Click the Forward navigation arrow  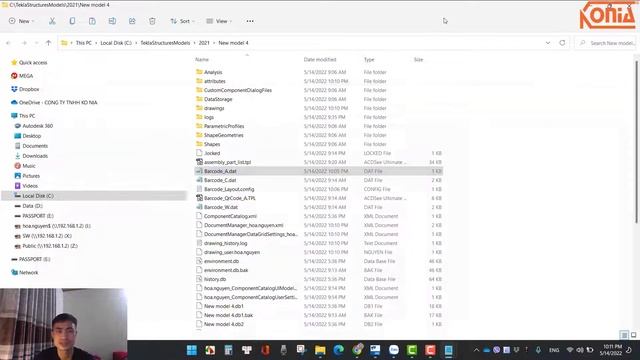tap(24, 43)
